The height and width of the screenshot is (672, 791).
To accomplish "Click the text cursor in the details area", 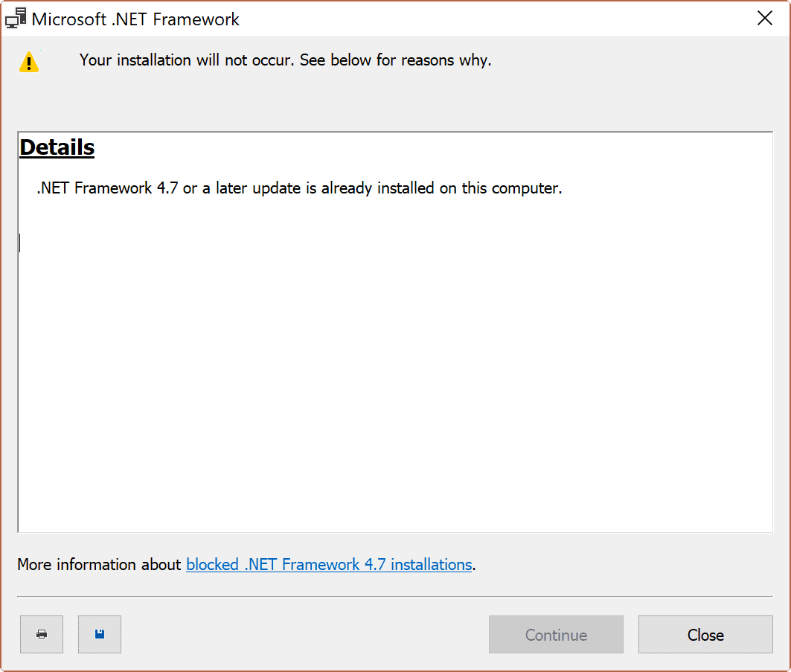I will [x=19, y=243].
